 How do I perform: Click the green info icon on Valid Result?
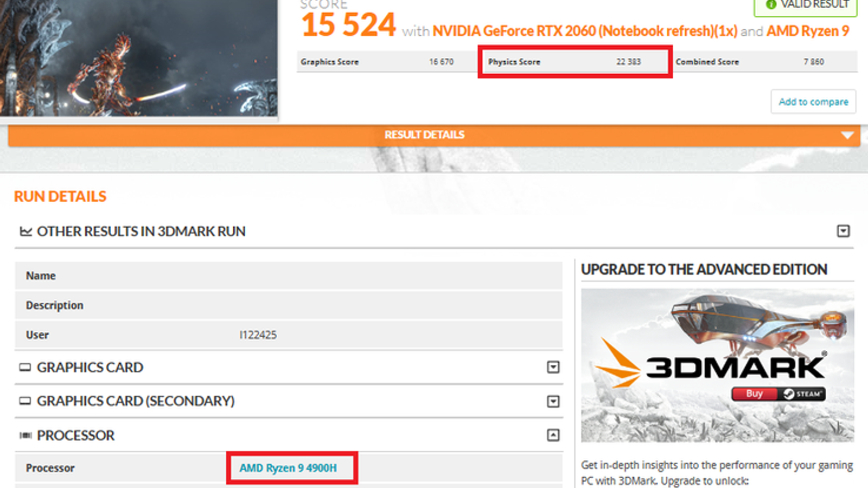click(x=771, y=4)
